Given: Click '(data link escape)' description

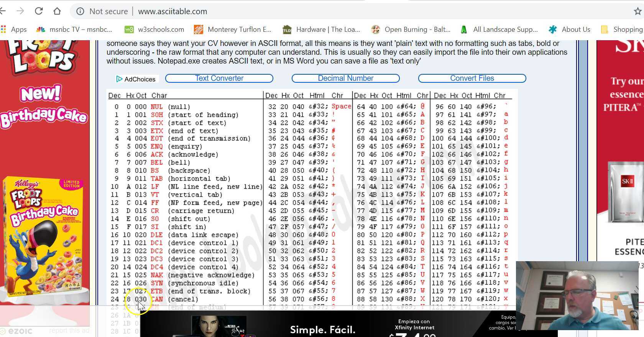Looking at the screenshot, I should tap(203, 235).
